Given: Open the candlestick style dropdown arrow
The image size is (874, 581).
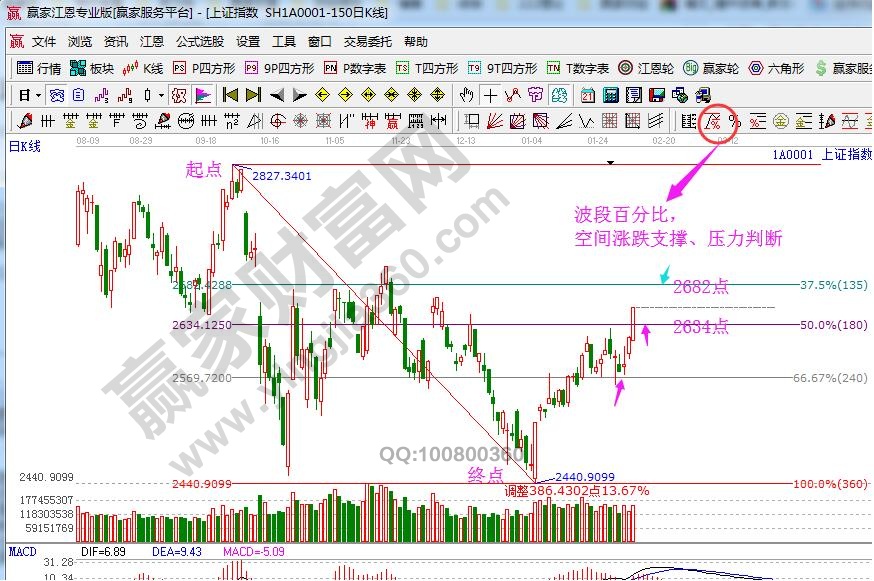Looking at the screenshot, I should (161, 96).
